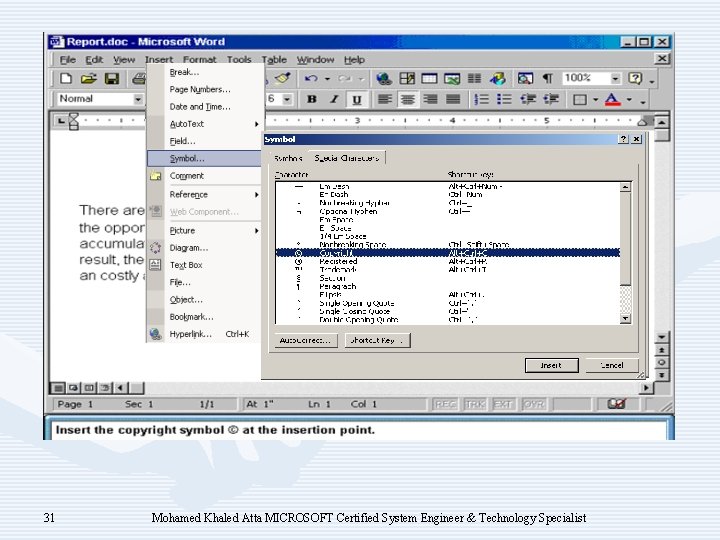
Task: Click the Font Color red A swatch
Action: (613, 99)
